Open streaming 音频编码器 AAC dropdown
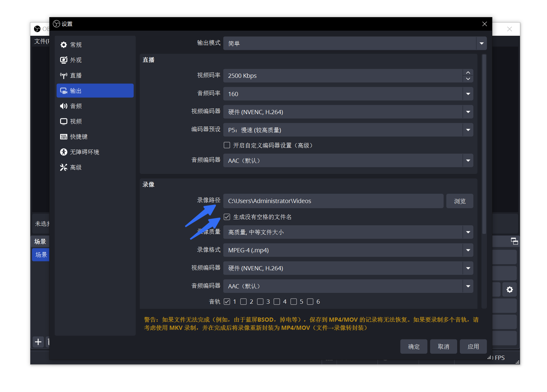 pos(348,161)
